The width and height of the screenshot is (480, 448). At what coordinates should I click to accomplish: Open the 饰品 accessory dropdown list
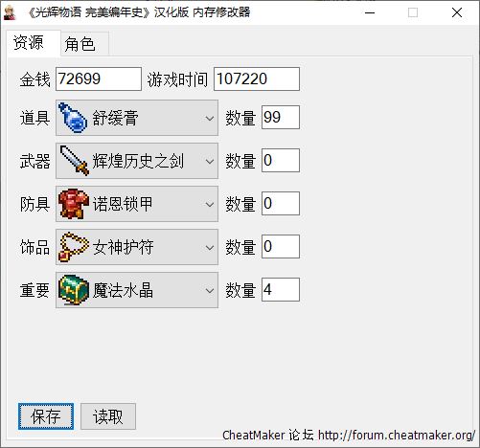tap(137, 247)
